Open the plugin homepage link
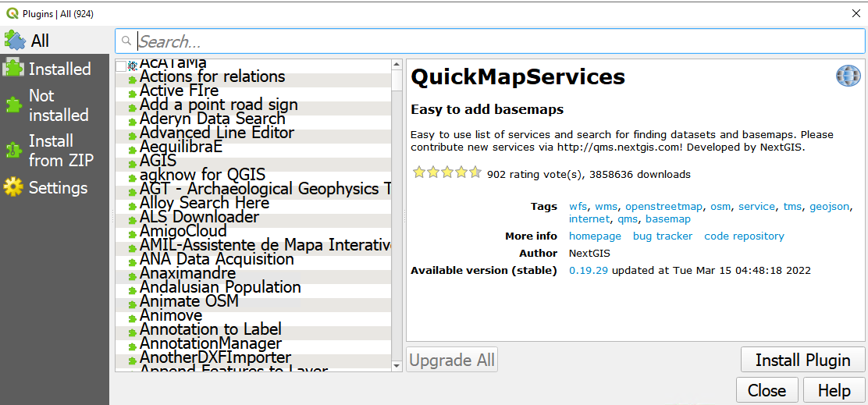 (x=595, y=236)
